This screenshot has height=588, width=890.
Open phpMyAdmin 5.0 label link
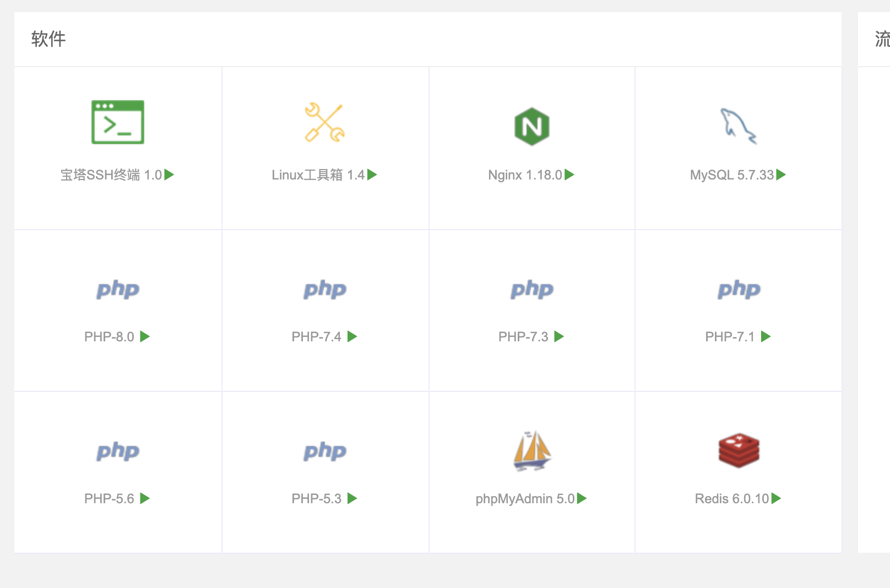coord(525,499)
